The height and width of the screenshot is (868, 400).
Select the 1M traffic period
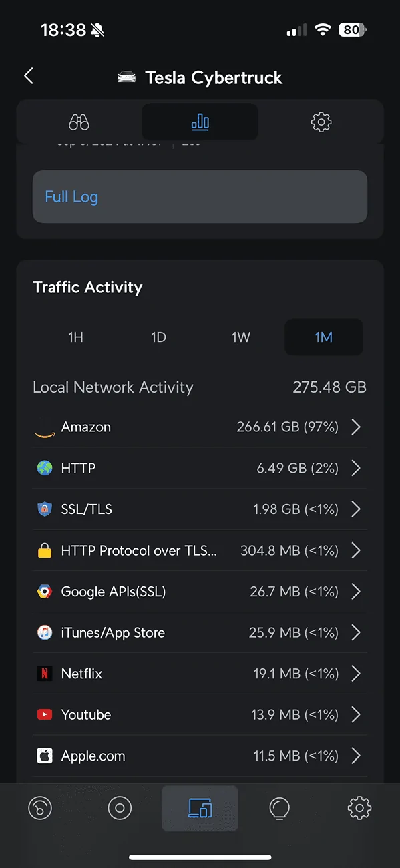point(324,337)
